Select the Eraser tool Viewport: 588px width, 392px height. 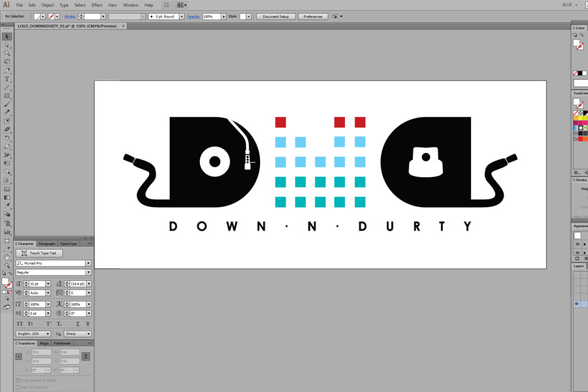7,129
